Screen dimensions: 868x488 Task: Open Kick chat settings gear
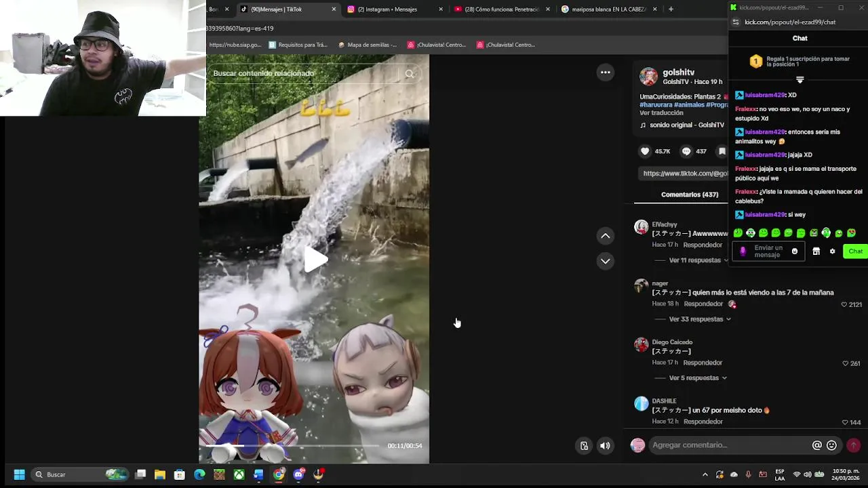(833, 251)
